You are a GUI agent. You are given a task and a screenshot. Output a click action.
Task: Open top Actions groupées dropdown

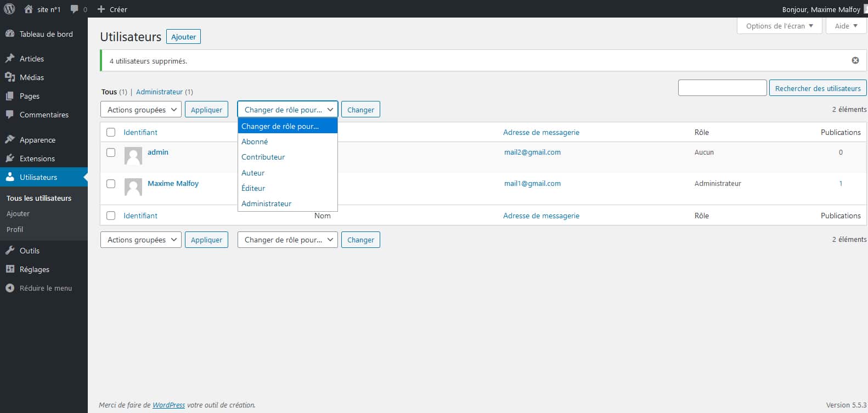click(x=141, y=110)
